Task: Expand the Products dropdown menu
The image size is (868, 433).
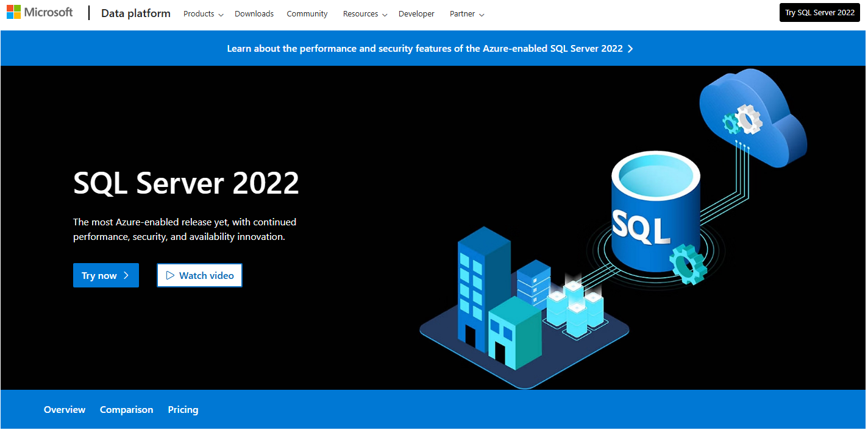Action: pos(203,14)
